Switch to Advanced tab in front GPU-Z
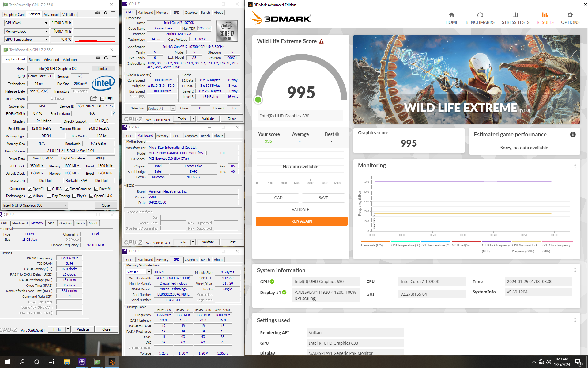Viewport: 588px width, 368px height. [51, 60]
